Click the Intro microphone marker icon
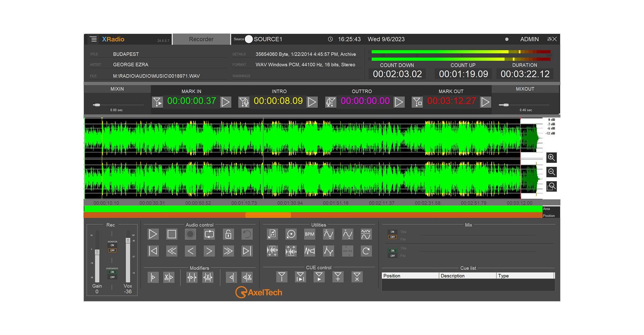This screenshot has height=335, width=644. (x=244, y=102)
